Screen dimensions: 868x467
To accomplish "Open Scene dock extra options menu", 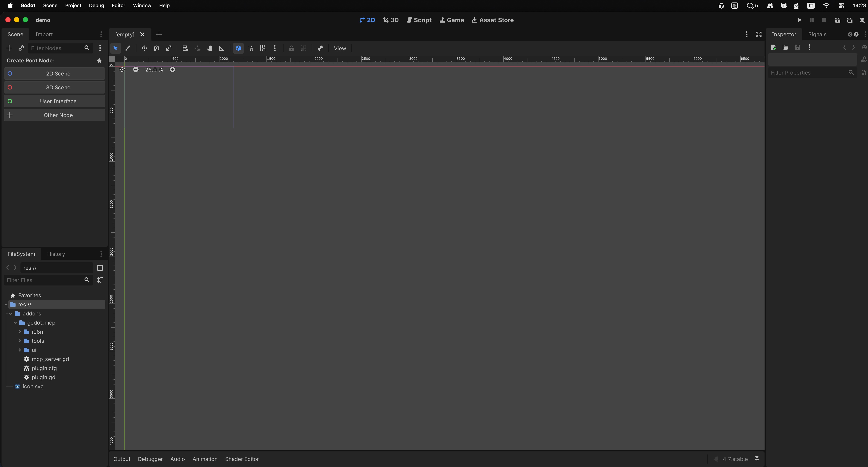I will tap(100, 48).
